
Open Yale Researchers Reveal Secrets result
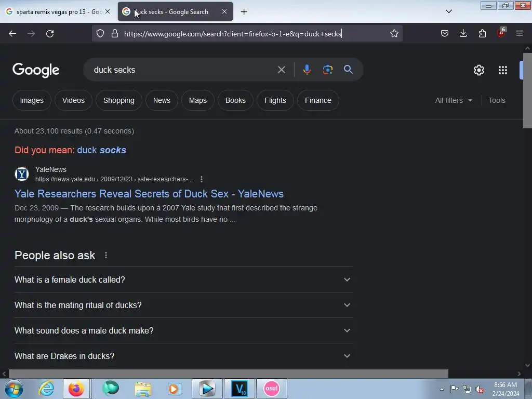[149, 194]
